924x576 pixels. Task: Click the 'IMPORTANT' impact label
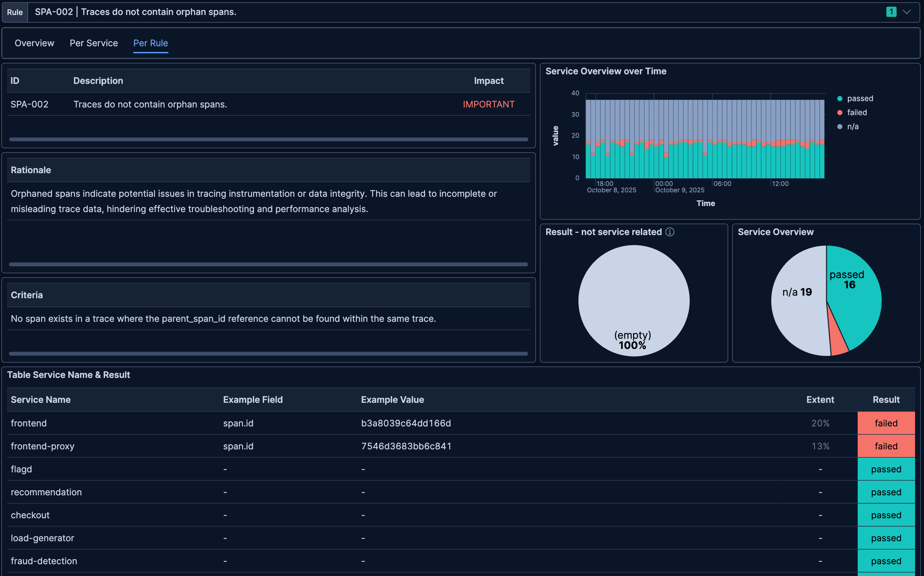click(x=489, y=104)
